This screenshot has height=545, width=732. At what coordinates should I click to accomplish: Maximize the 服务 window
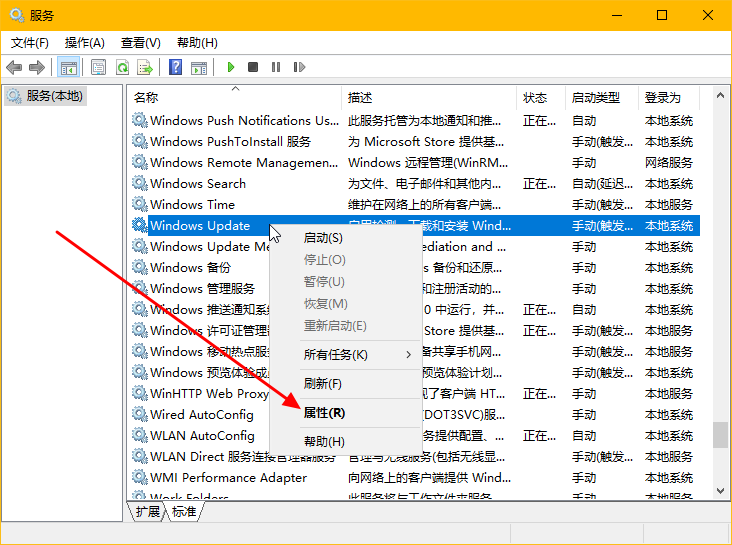pyautogui.click(x=662, y=15)
